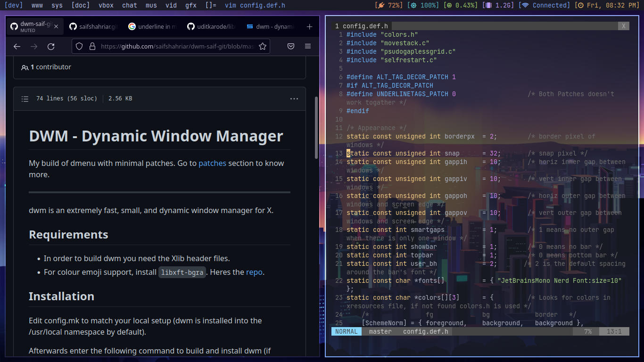Click the 'Installation' heading
The width and height of the screenshot is (644, 362).
click(x=61, y=296)
